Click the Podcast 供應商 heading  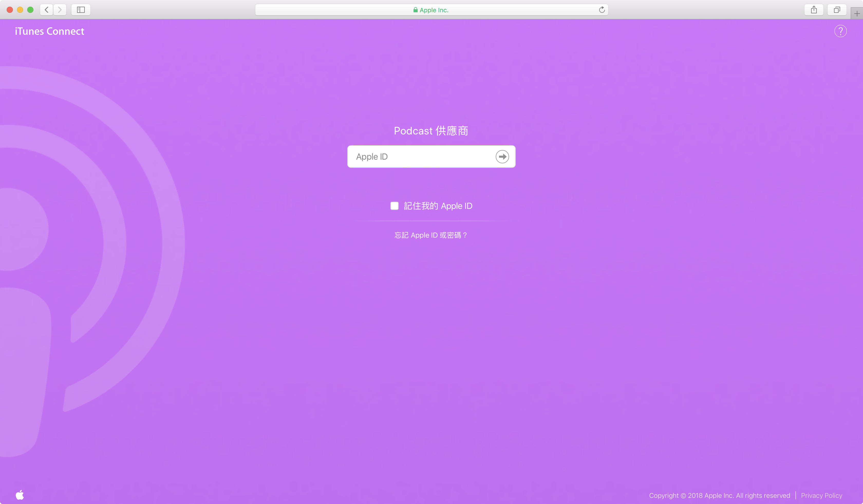[x=431, y=131]
